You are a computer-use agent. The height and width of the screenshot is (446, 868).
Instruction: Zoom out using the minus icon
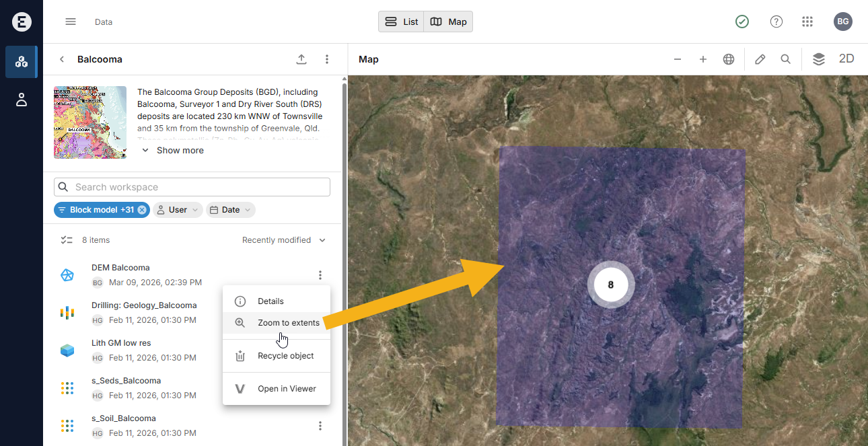(678, 59)
